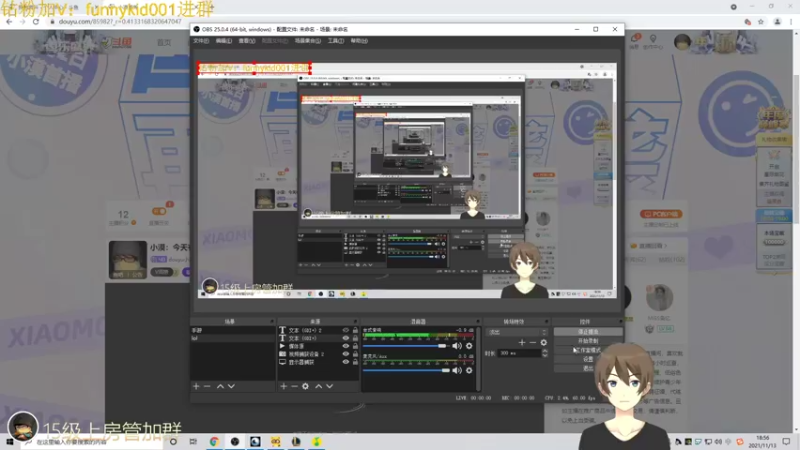The image size is (800, 450).
Task: Toggle the lock on the display capture (显示器捕获) source
Action: [x=356, y=362]
